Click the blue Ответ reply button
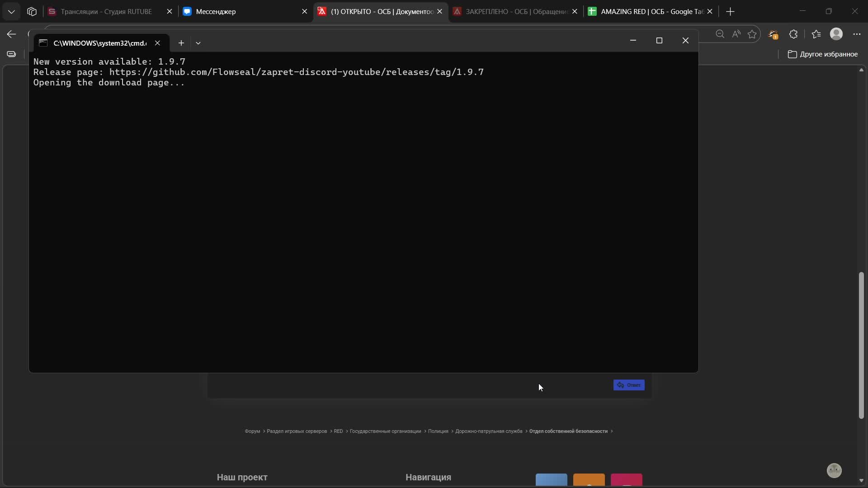868x488 pixels. coord(629,385)
